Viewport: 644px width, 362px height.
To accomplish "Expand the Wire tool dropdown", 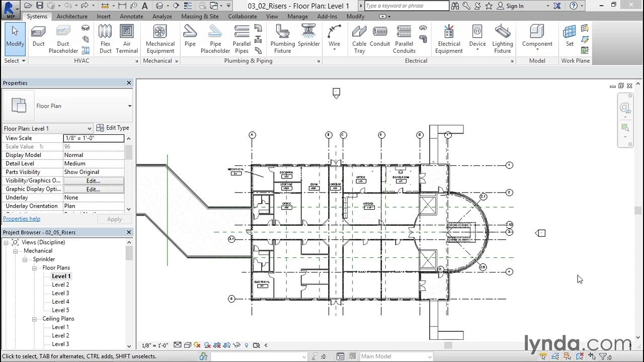I will click(335, 49).
